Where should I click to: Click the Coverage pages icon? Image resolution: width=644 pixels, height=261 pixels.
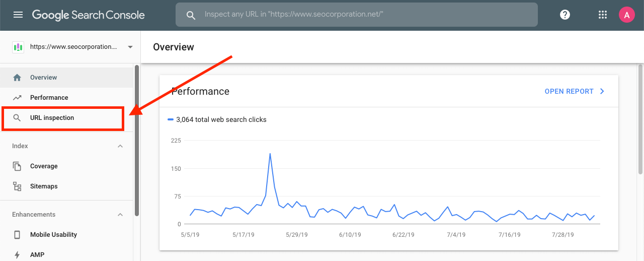point(17,166)
